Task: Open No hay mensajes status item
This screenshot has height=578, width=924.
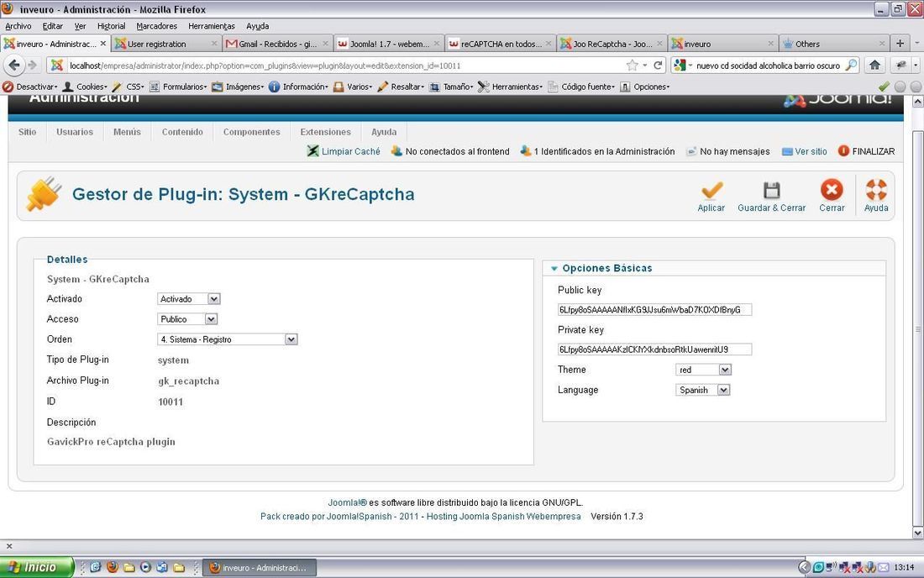Action: tap(728, 151)
